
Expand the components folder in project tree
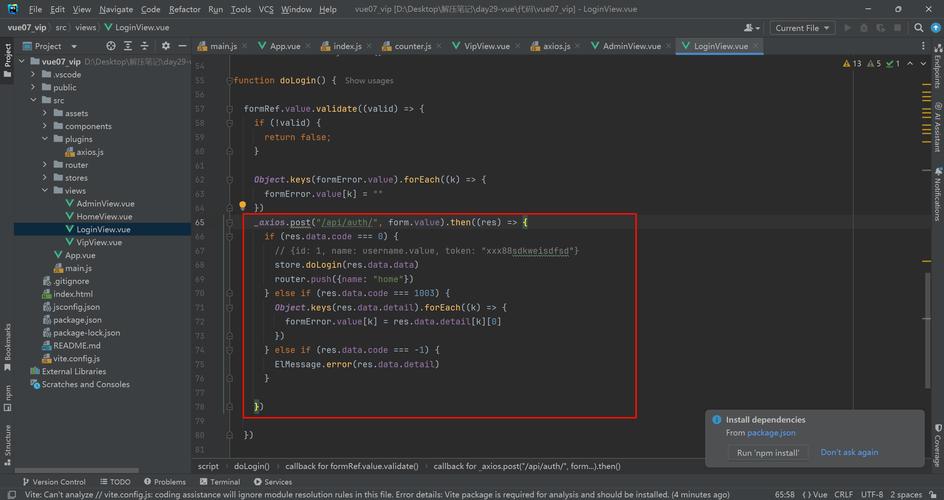click(x=45, y=126)
